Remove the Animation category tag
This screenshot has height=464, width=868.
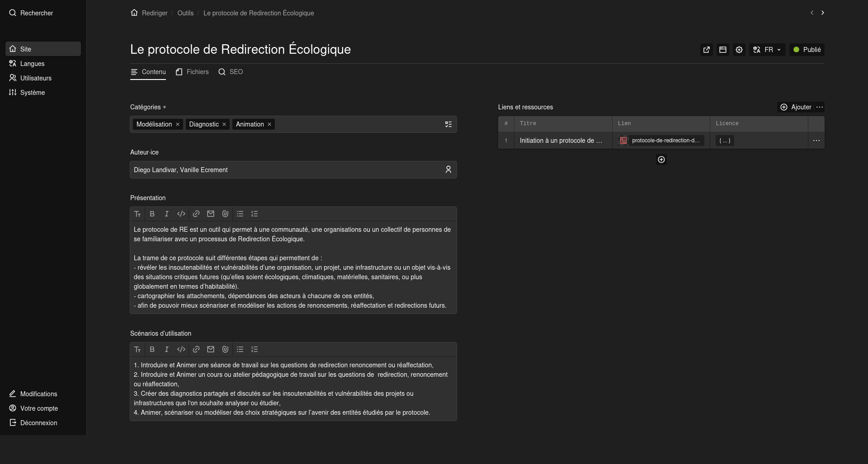269,125
